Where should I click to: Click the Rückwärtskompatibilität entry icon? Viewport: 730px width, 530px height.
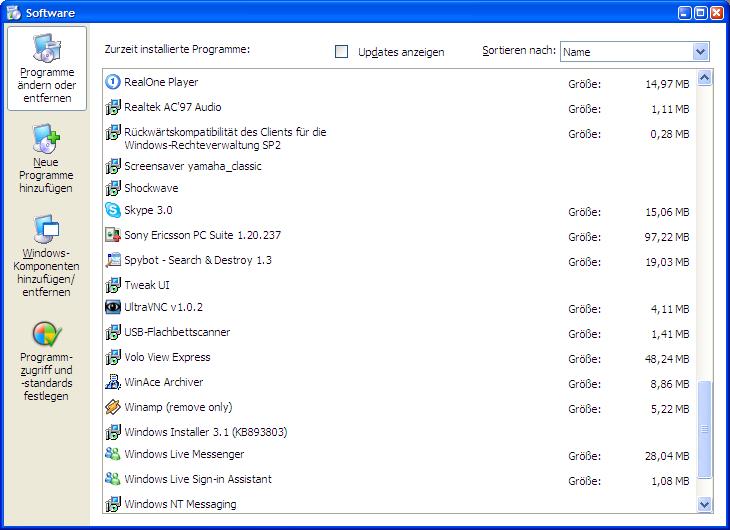point(113,133)
